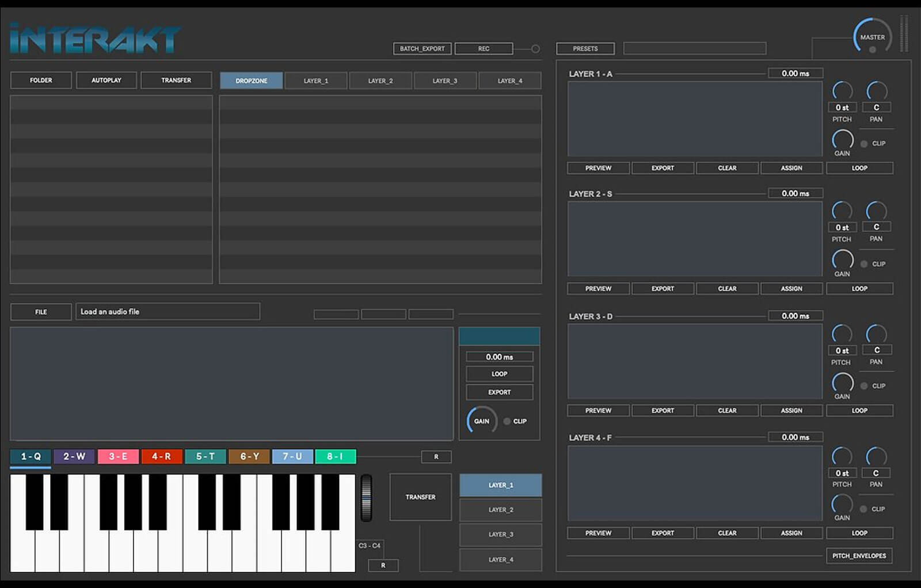This screenshot has height=588, width=921.
Task: Turn the Layer 1 PAN knob
Action: [x=877, y=91]
